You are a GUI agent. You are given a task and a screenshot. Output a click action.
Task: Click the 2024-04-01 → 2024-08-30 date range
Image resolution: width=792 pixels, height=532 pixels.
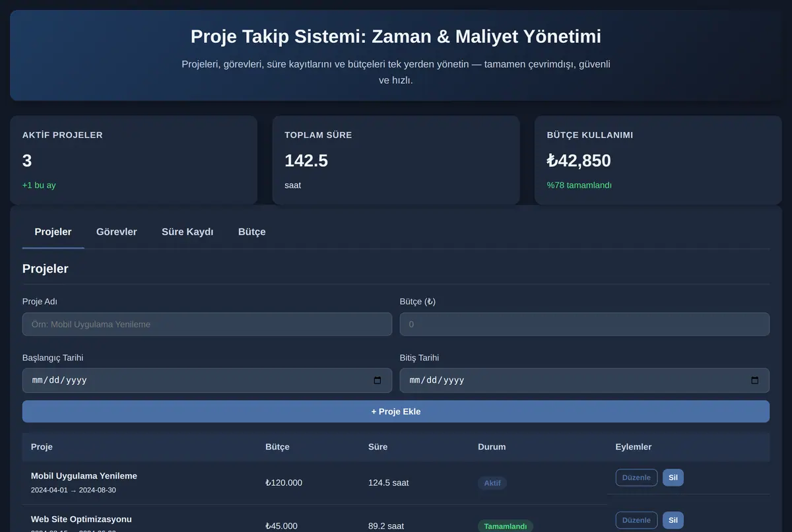click(73, 490)
